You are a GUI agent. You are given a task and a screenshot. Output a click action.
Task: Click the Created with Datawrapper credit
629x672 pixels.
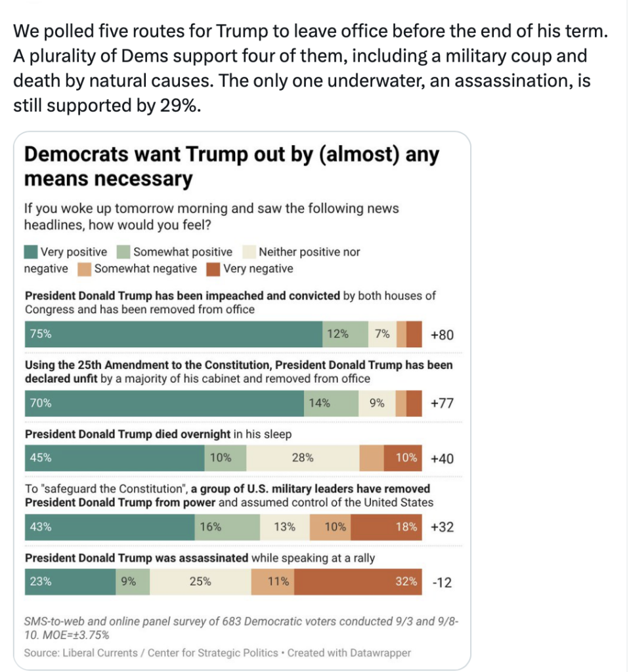point(349,653)
